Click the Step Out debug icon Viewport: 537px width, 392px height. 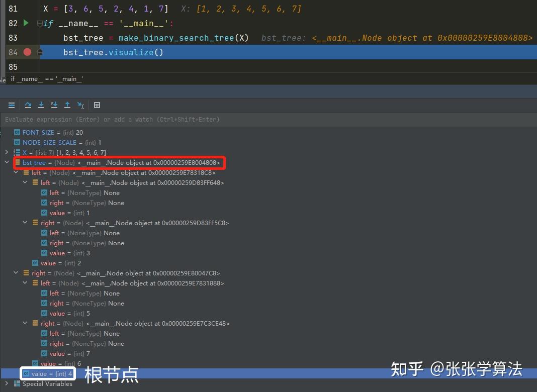67,105
